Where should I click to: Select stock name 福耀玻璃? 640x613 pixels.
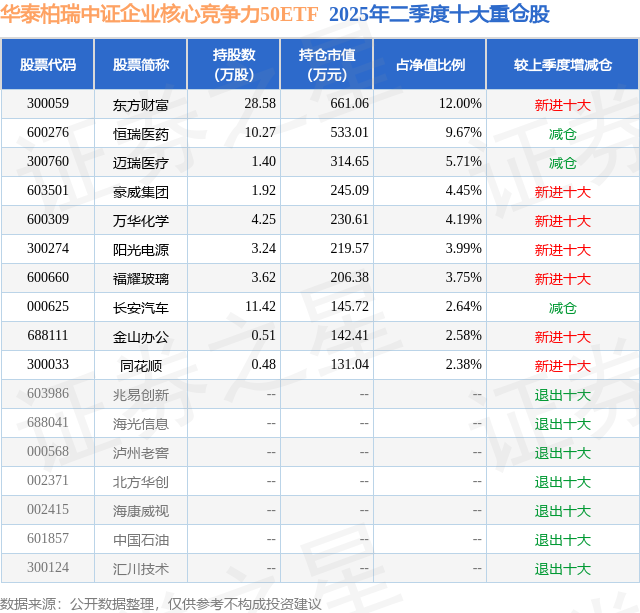pyautogui.click(x=141, y=279)
